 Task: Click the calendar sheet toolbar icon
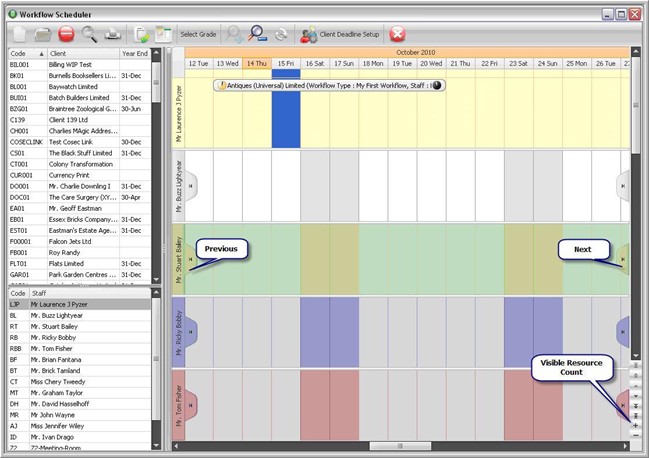163,34
